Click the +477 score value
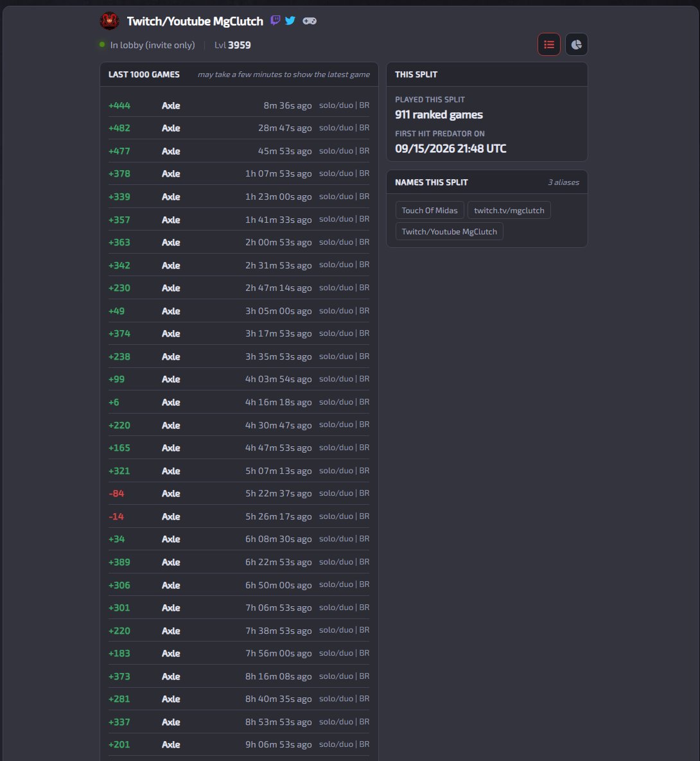The image size is (700, 761). pyautogui.click(x=119, y=151)
